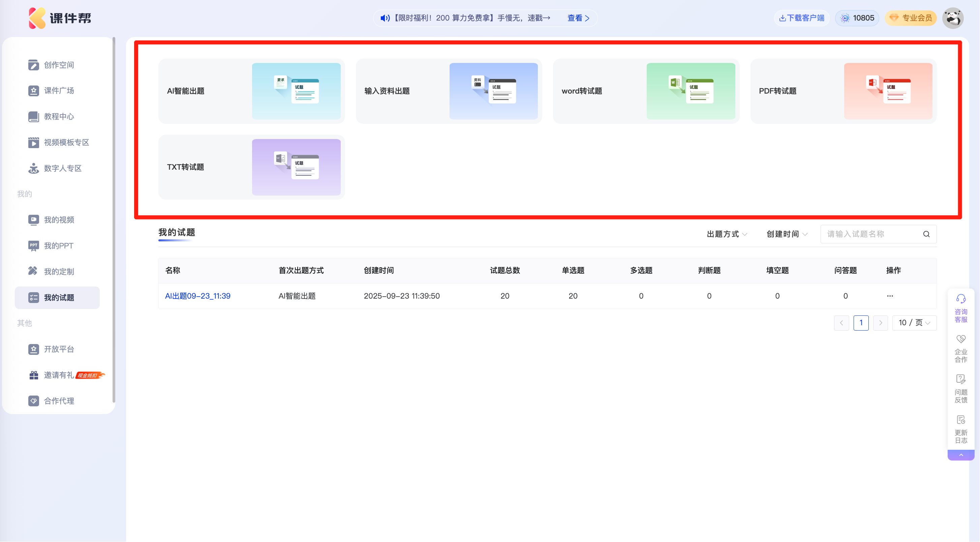
Task: Select the 我的试题 tab heading
Action: click(177, 232)
